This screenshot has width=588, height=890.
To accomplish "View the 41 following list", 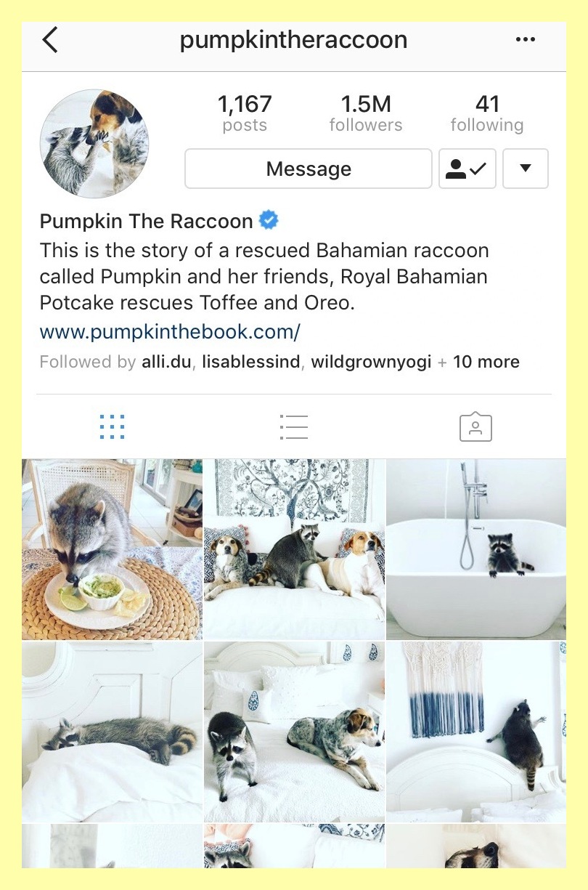I will (487, 113).
